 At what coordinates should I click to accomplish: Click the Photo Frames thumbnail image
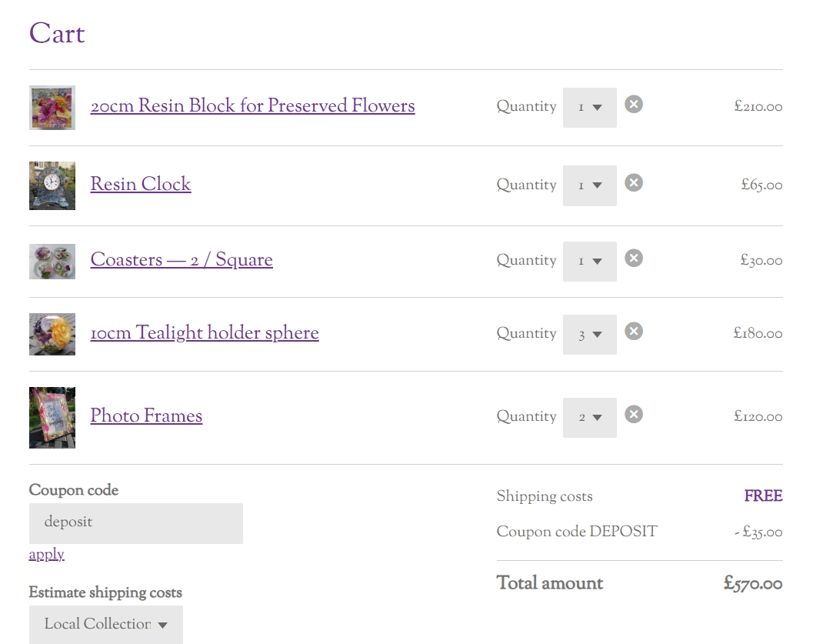(x=52, y=418)
